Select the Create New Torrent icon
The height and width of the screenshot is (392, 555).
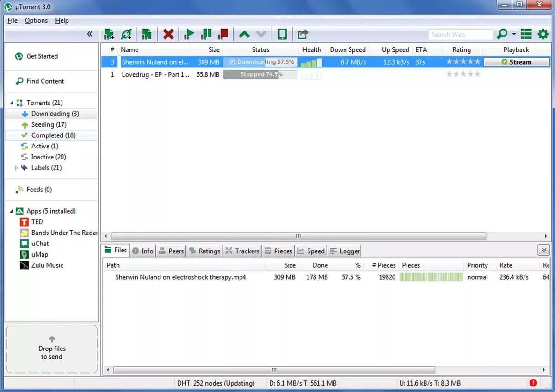click(x=147, y=34)
